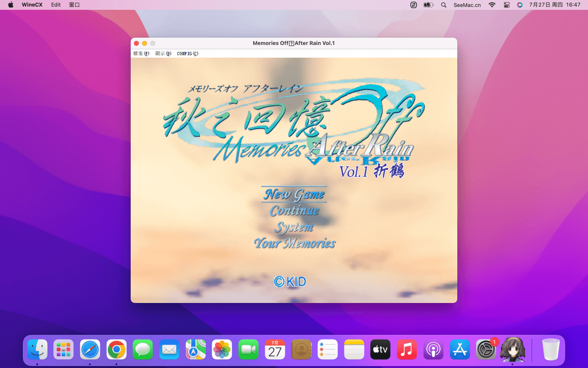Select Continue on the title screen
The height and width of the screenshot is (368, 588).
click(294, 211)
